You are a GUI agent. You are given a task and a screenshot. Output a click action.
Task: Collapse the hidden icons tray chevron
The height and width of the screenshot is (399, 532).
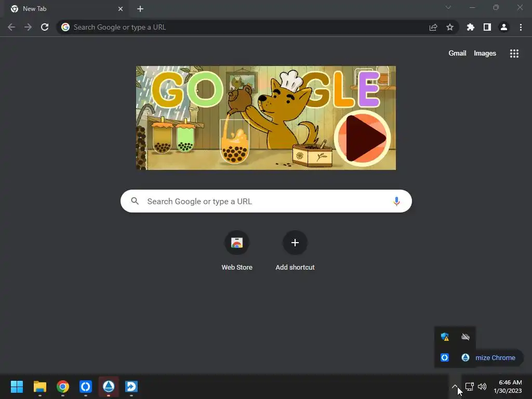(x=455, y=387)
